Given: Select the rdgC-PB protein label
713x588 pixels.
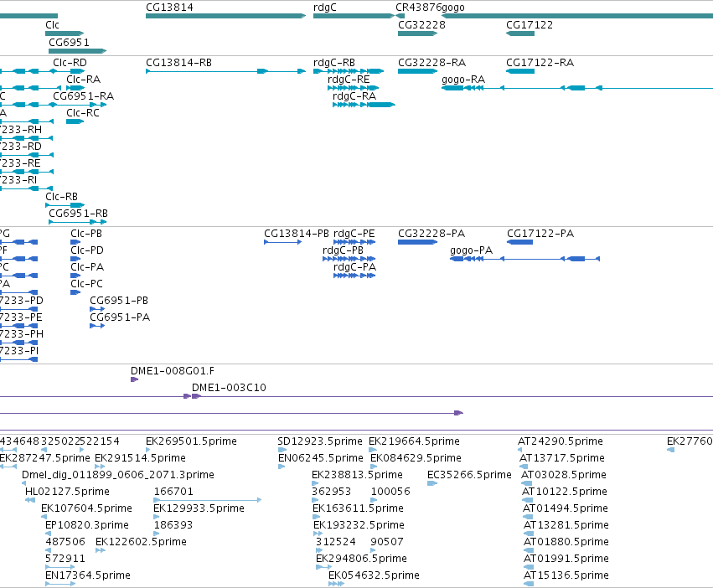Looking at the screenshot, I should pos(343,250).
